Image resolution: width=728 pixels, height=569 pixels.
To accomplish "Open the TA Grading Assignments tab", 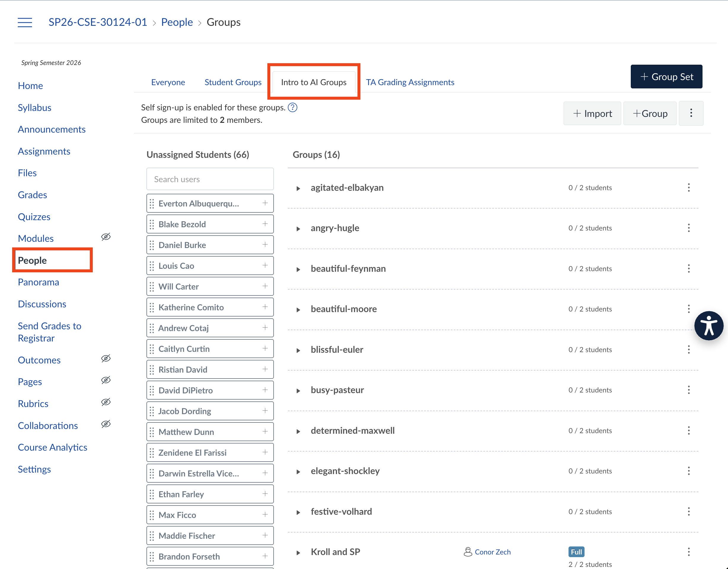I will coord(410,82).
